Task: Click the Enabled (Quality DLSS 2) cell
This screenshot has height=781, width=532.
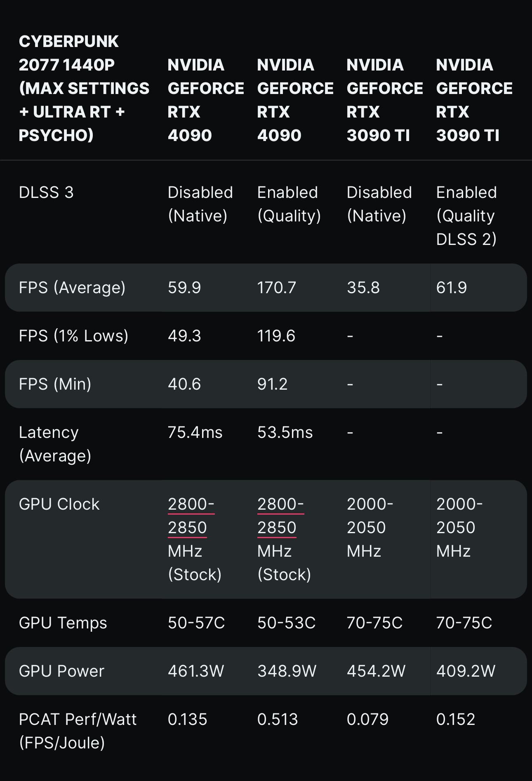Action: click(x=466, y=216)
